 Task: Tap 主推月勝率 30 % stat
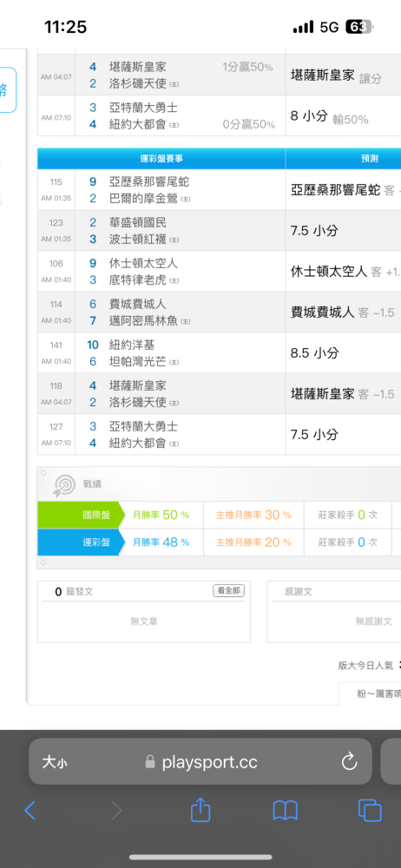253,515
